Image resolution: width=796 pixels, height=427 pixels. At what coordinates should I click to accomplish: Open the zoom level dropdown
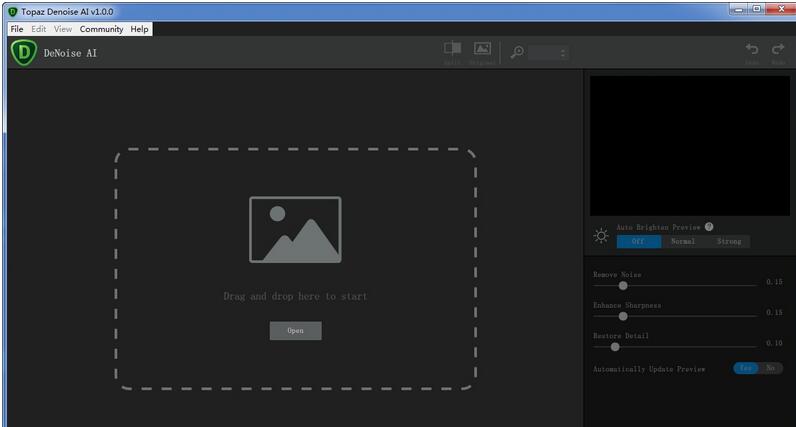coord(549,53)
